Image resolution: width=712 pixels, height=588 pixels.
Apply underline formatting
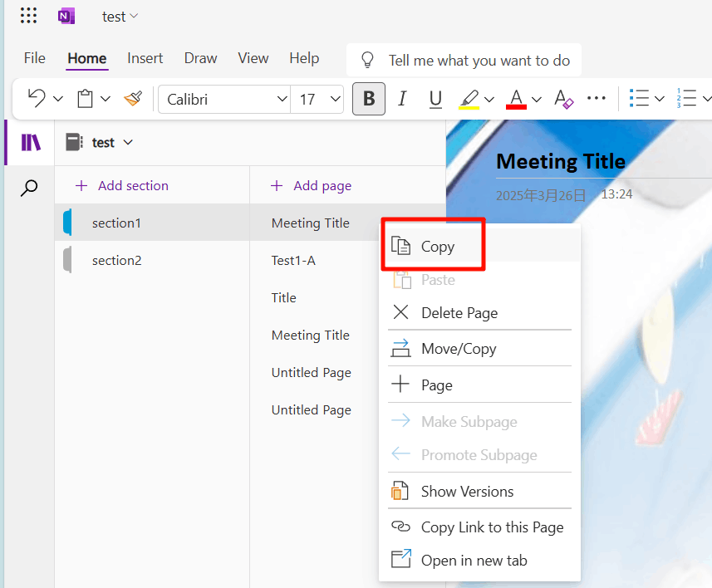click(435, 98)
